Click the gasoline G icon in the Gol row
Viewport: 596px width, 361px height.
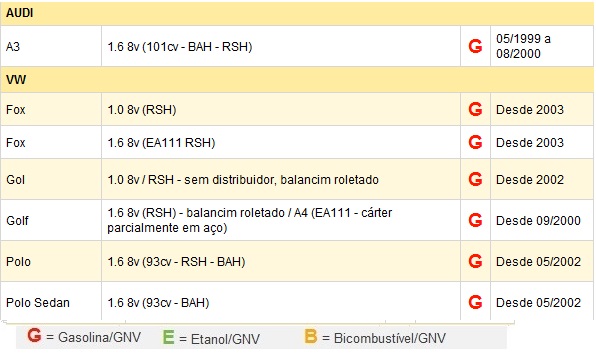pos(475,179)
